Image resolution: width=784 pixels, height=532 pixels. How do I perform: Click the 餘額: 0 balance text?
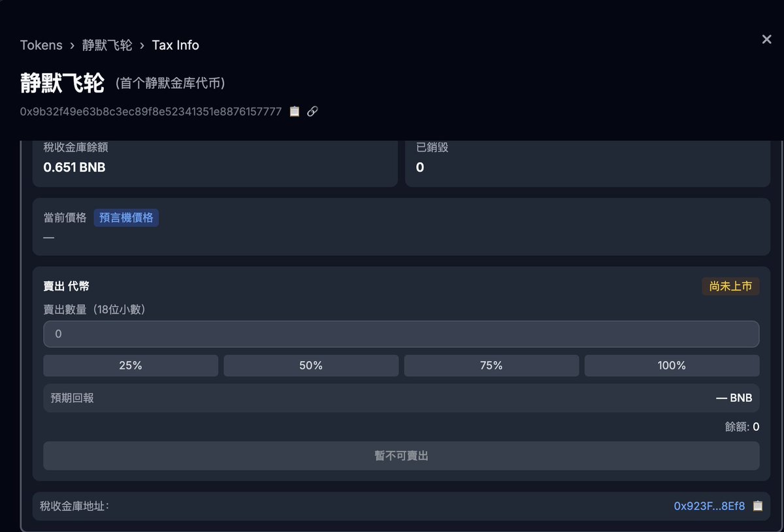[x=742, y=427]
